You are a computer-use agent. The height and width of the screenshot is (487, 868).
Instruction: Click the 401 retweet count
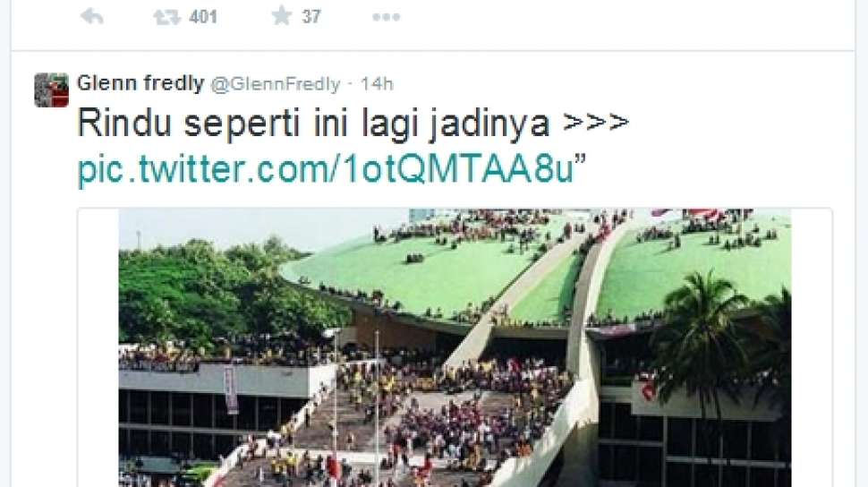click(202, 17)
